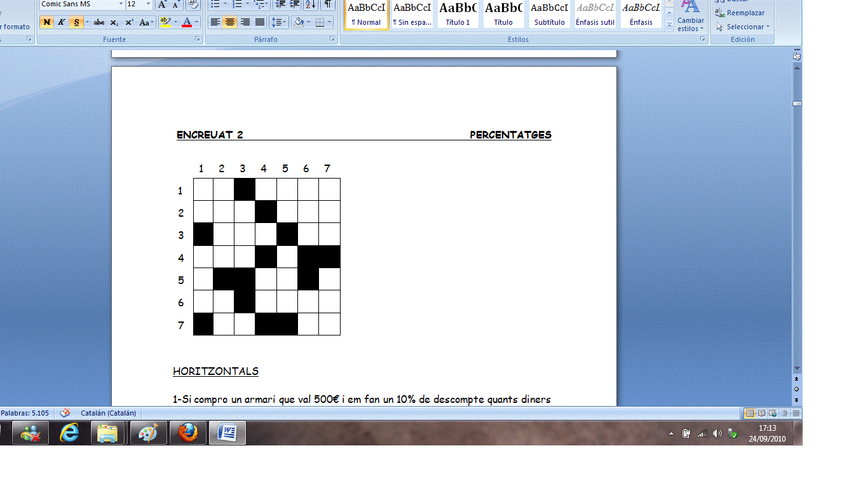Screen dimensions: 868x488
Task: Apply the Título 1 style
Action: tap(458, 14)
